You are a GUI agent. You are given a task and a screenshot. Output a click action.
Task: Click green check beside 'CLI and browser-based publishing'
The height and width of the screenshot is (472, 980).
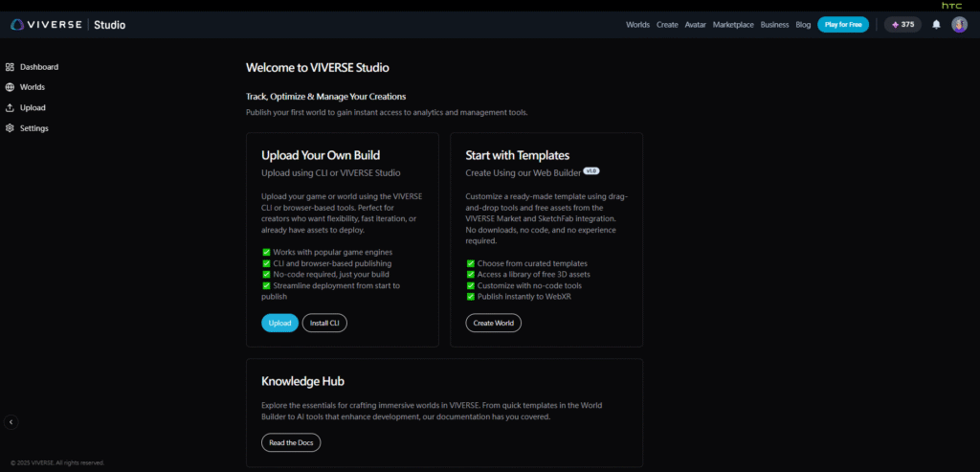pyautogui.click(x=266, y=263)
